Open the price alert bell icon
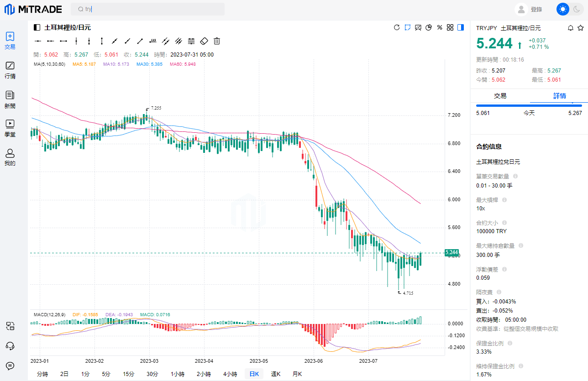Image resolution: width=588 pixels, height=381 pixels. click(x=570, y=28)
